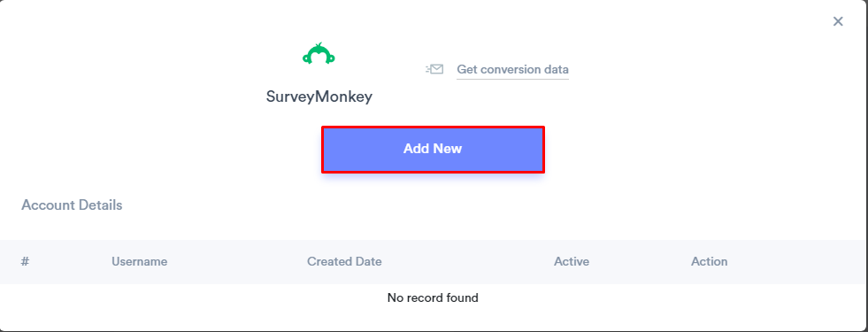This screenshot has height=332, width=868.
Task: Select the SurveyMonkey title text
Action: [319, 97]
